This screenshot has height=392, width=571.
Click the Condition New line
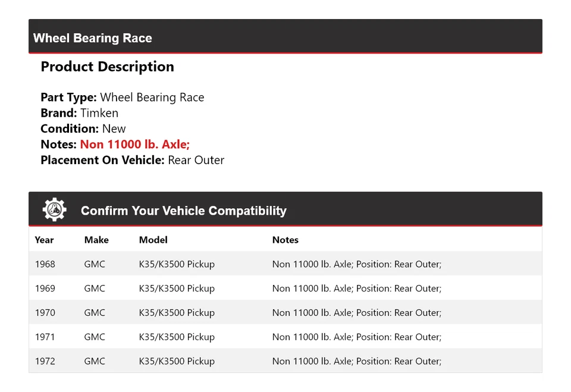(83, 128)
